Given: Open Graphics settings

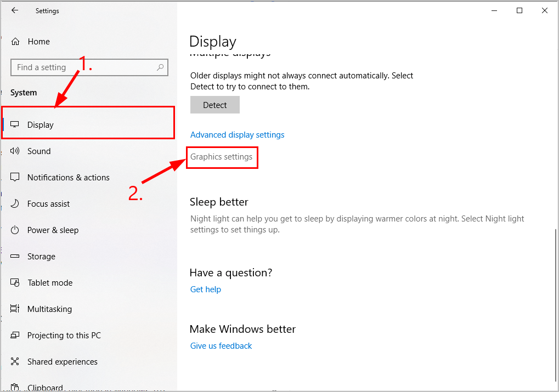Looking at the screenshot, I should (x=222, y=157).
